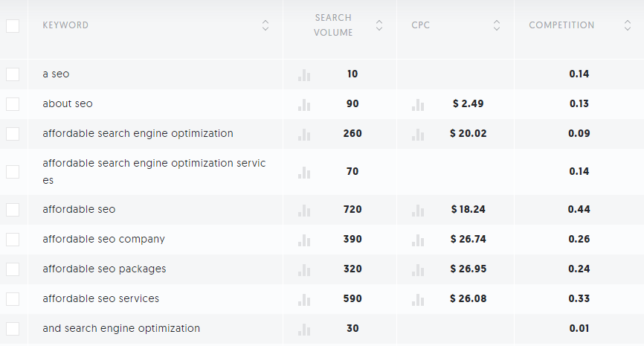Image resolution: width=644 pixels, height=346 pixels.
Task: Click the 'affordable seo company' keyword
Action: [x=103, y=239]
